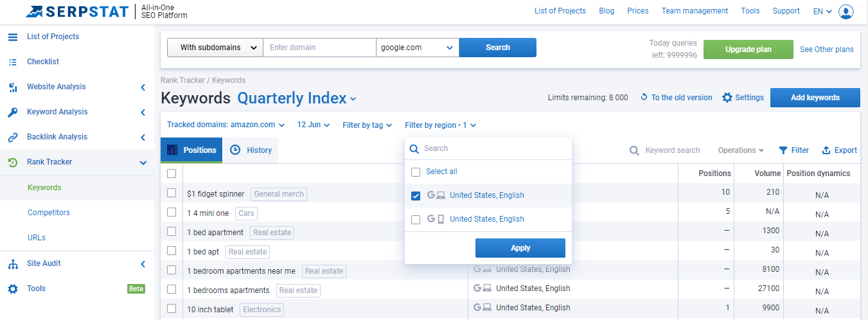
Task: Click Apply in the region dropdown
Action: pos(520,248)
